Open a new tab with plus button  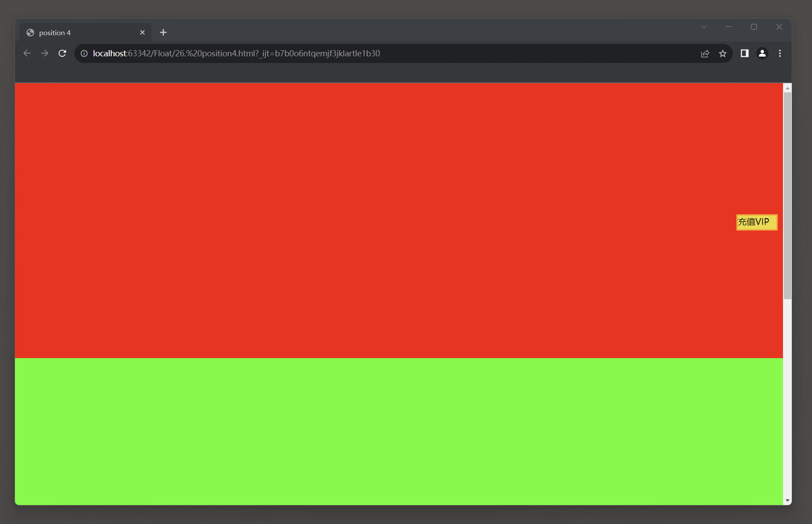[163, 33]
